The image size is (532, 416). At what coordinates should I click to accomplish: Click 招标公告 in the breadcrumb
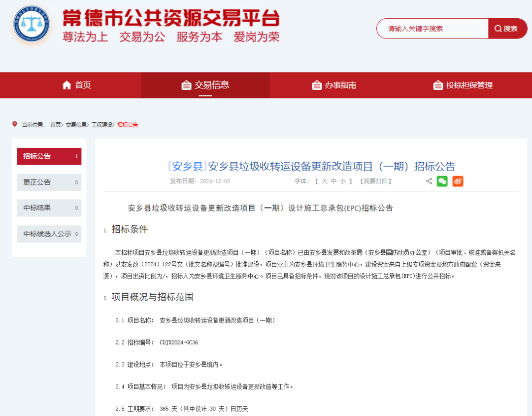[128, 125]
